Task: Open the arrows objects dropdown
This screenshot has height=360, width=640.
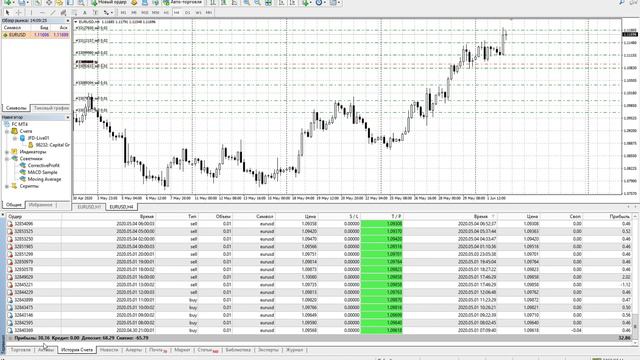Action: coord(108,13)
